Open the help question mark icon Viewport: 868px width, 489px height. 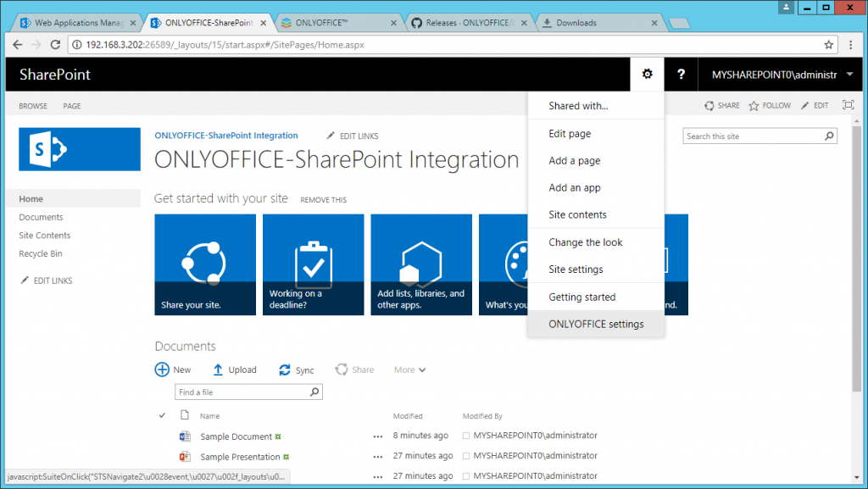[x=681, y=75]
